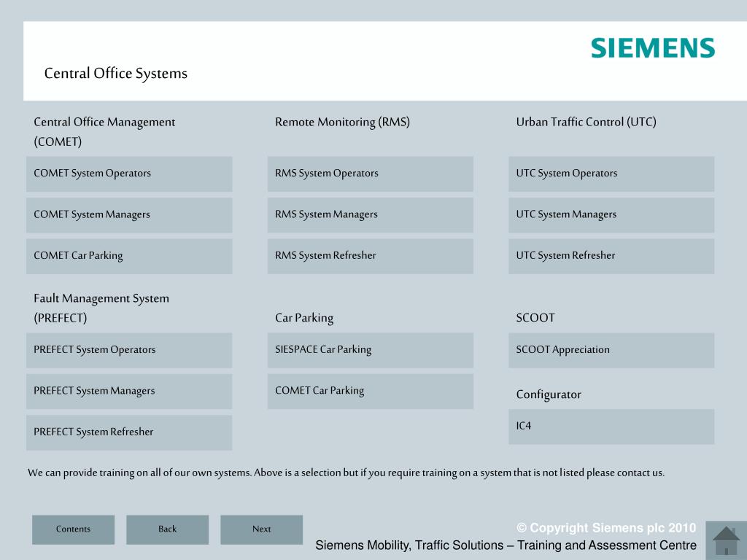Choose PREFECT System Managers
This screenshot has width=747, height=560.
click(129, 392)
